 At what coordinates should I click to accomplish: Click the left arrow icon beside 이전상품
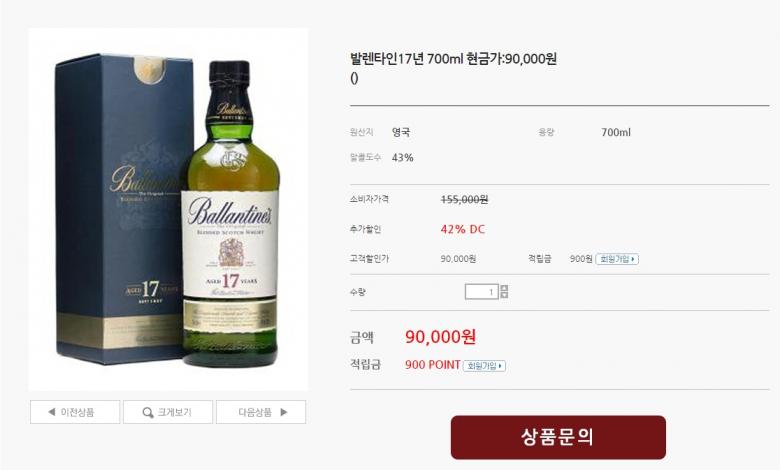pyautogui.click(x=51, y=412)
